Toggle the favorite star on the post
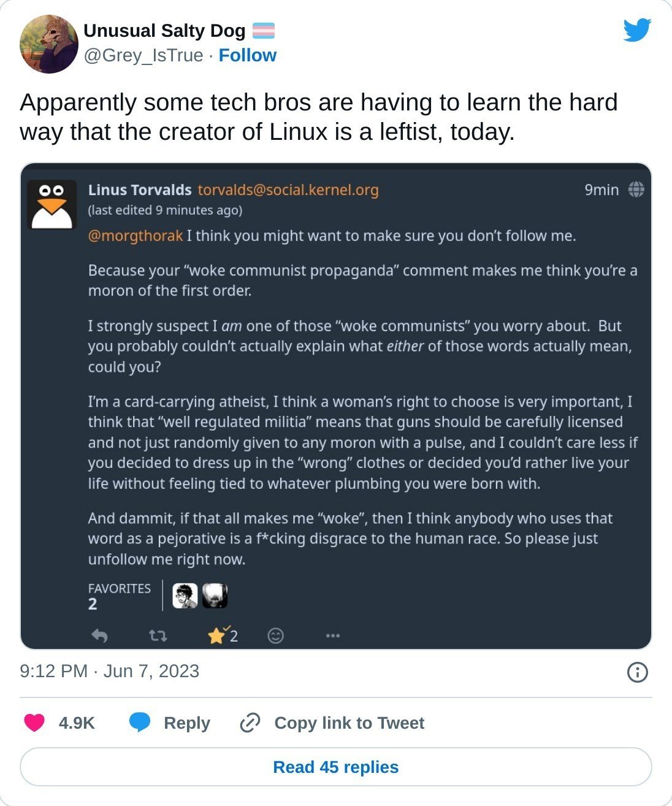Viewport: 672px width, 806px height. (x=216, y=635)
